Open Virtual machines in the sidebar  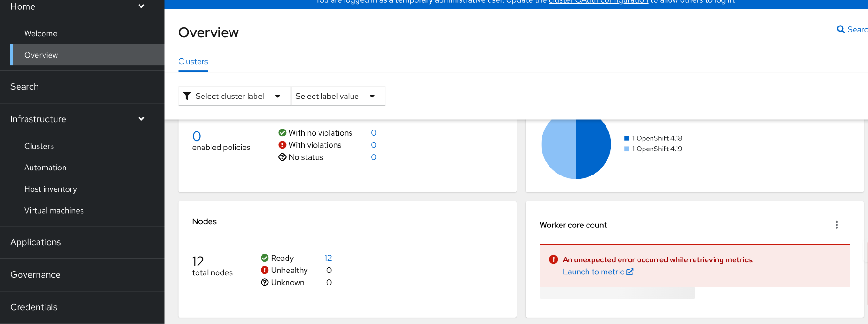[54, 211]
